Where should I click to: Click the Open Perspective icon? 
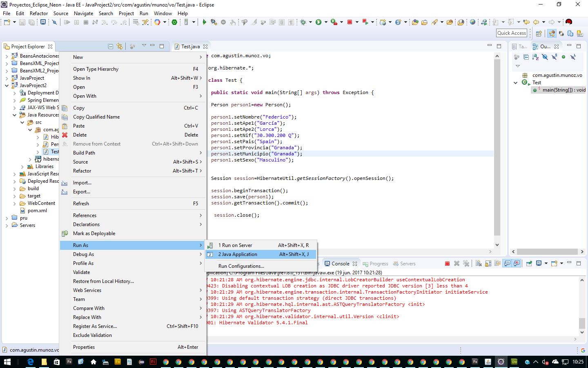pyautogui.click(x=539, y=33)
